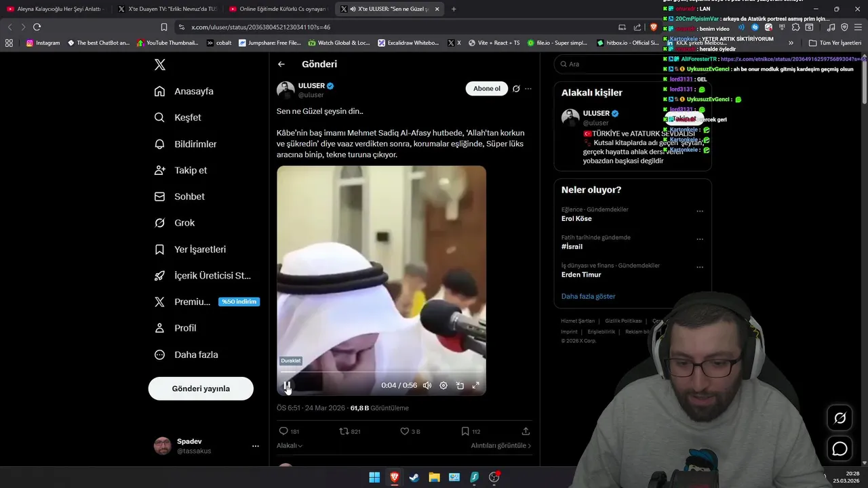
Task: Click the reply icon with 181
Action: (x=289, y=431)
